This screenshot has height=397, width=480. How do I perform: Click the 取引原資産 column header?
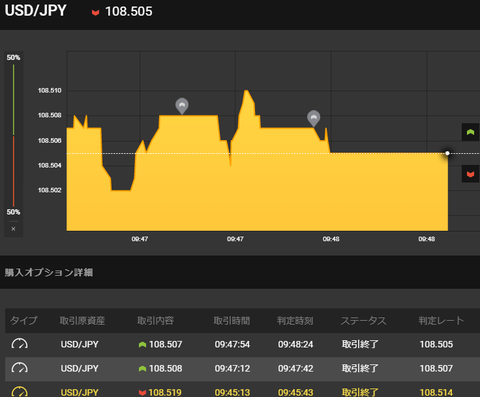tap(82, 321)
